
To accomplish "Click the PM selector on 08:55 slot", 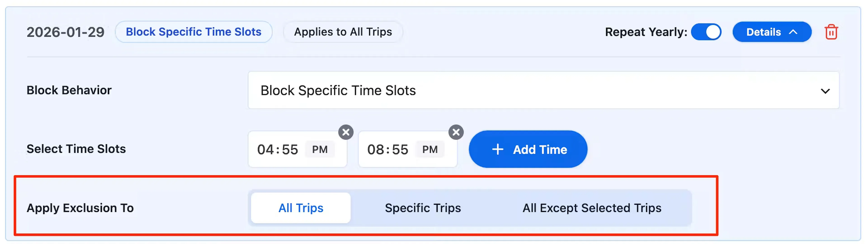I will (x=430, y=149).
